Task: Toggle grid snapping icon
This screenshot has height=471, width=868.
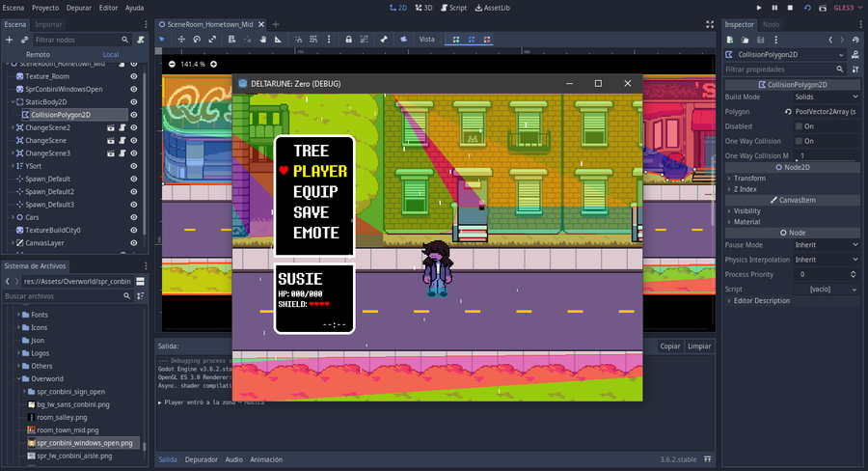Action: tap(313, 40)
